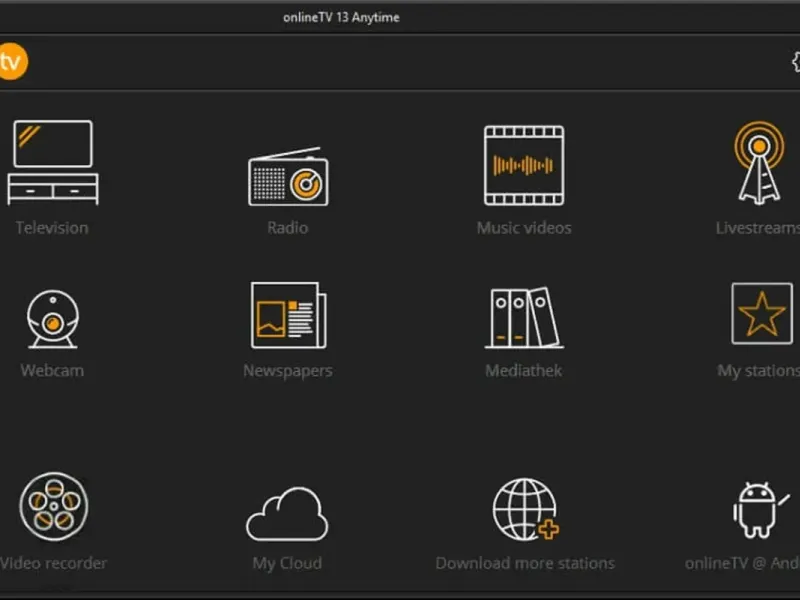Screen dimensions: 800x600
Task: Open the Video recorder film reel icon
Action: (x=54, y=506)
